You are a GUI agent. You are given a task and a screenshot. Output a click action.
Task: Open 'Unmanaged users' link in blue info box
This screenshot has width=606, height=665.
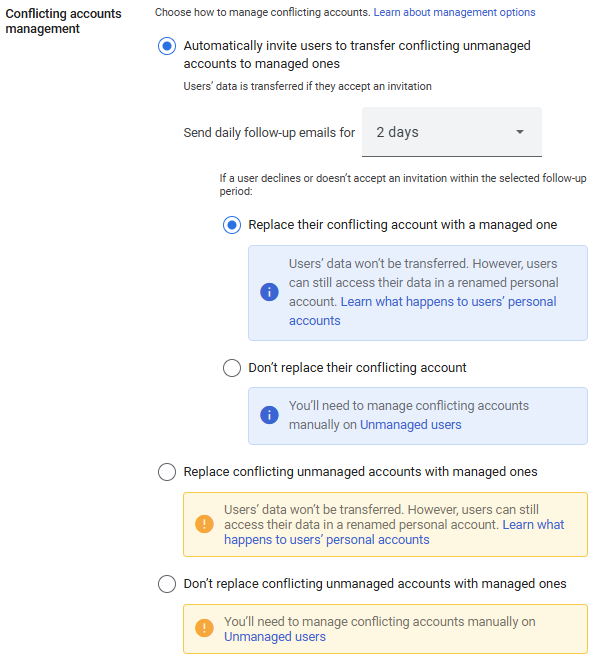click(411, 425)
